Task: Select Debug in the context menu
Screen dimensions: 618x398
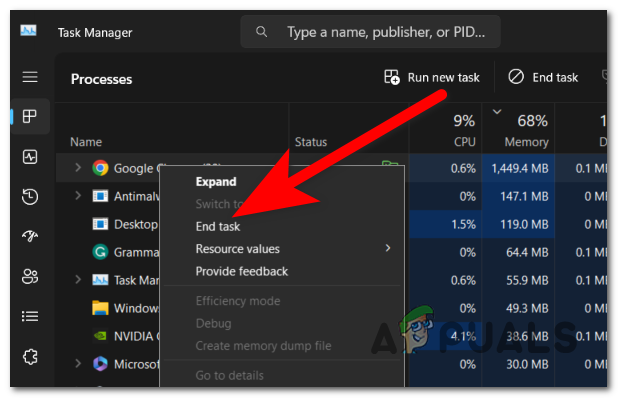Action: [282, 324]
